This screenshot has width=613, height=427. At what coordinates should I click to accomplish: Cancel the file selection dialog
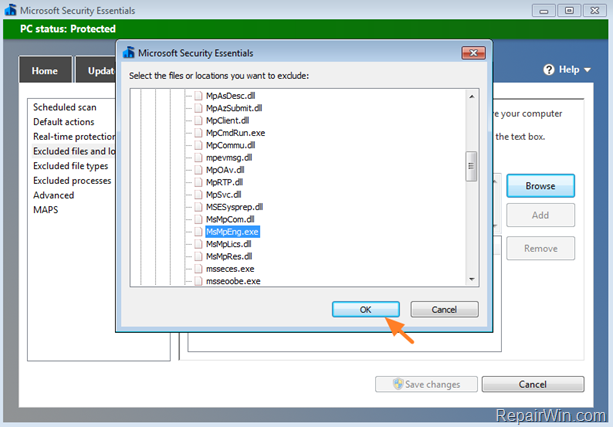(444, 309)
